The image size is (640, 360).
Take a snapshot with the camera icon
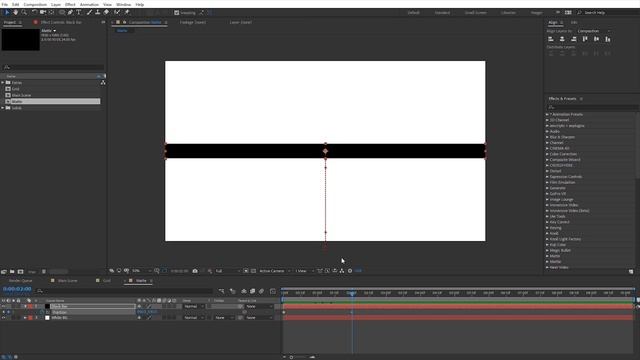tap(195, 271)
